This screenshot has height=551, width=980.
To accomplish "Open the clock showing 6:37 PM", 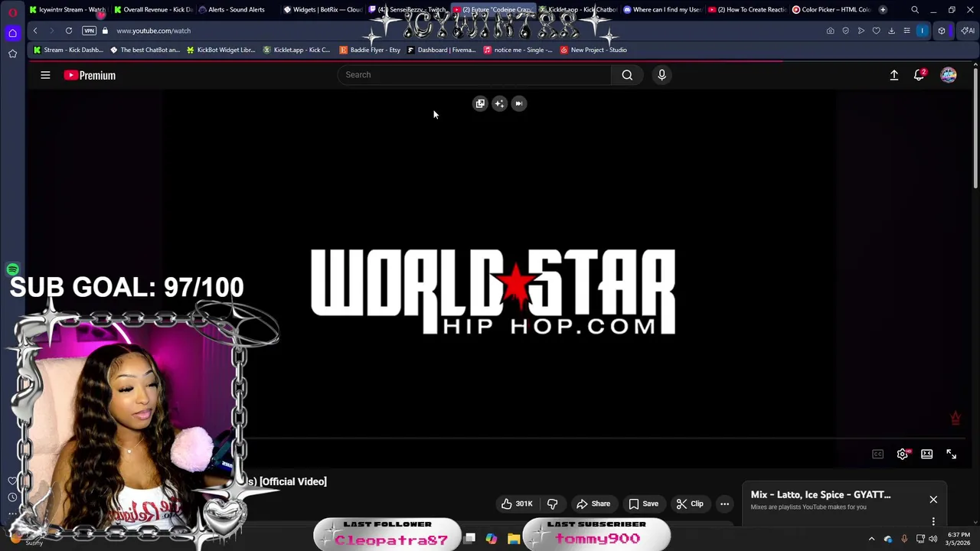I will click(959, 539).
